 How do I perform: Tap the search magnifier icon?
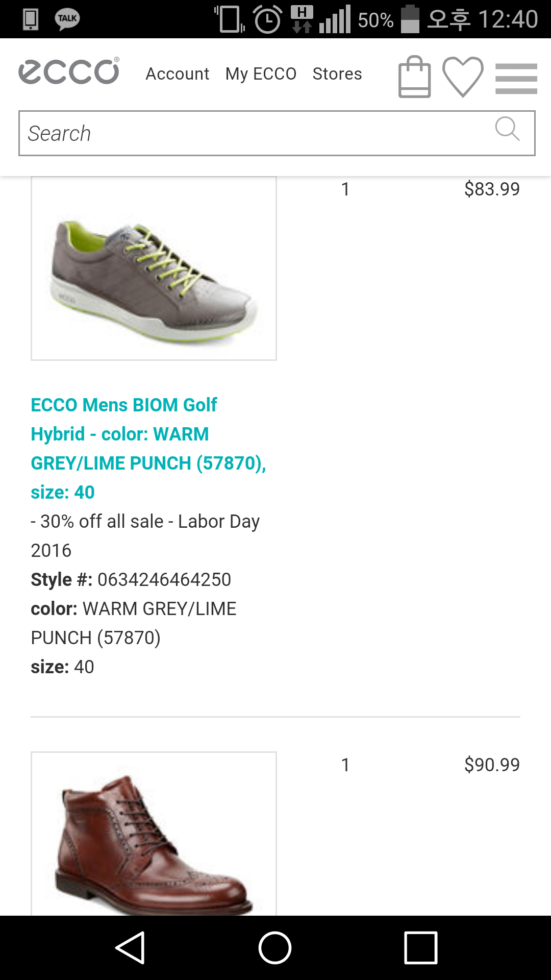coord(507,129)
